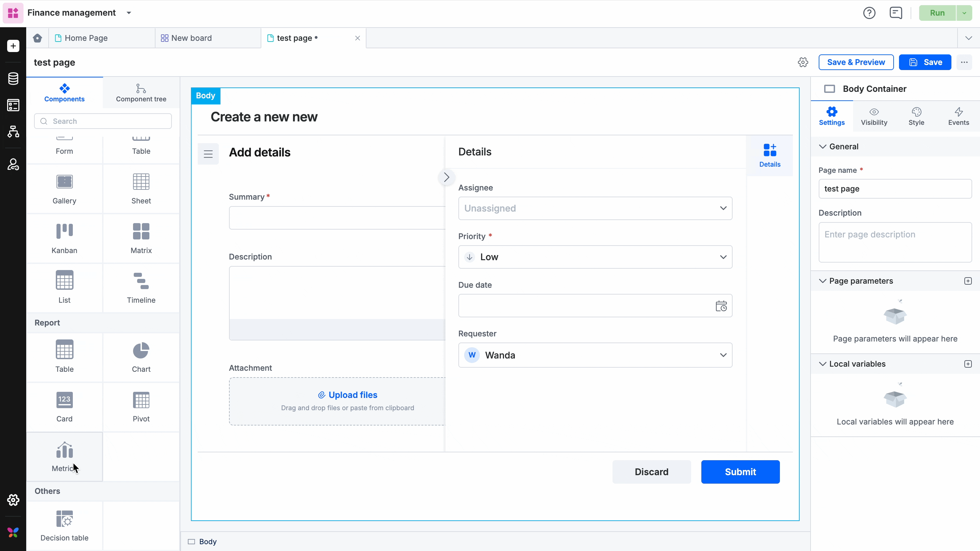Viewport: 980px width, 551px height.
Task: Open the database icon in left sidebar
Action: click(x=13, y=79)
